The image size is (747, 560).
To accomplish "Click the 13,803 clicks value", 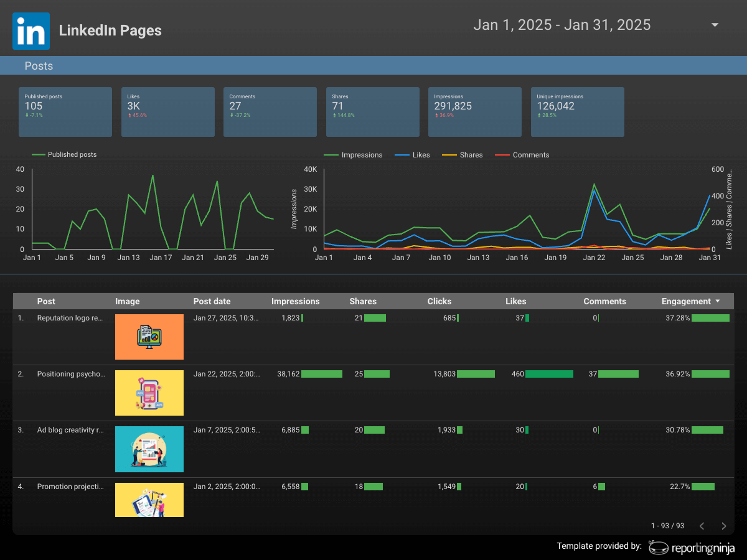I will pyautogui.click(x=444, y=374).
